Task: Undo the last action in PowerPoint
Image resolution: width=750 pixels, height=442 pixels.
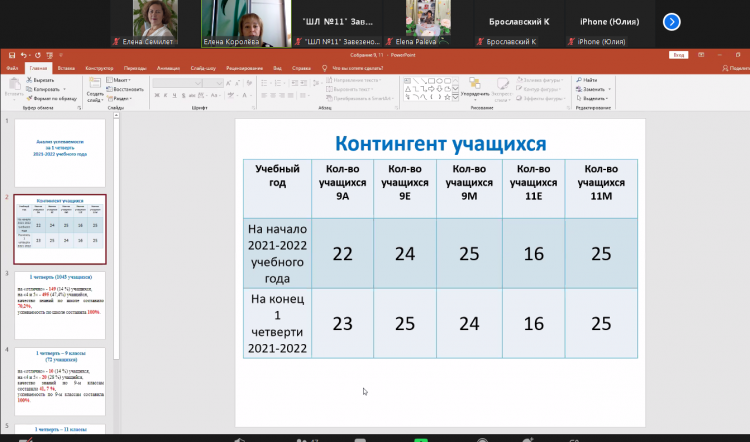Action: pyautogui.click(x=23, y=55)
